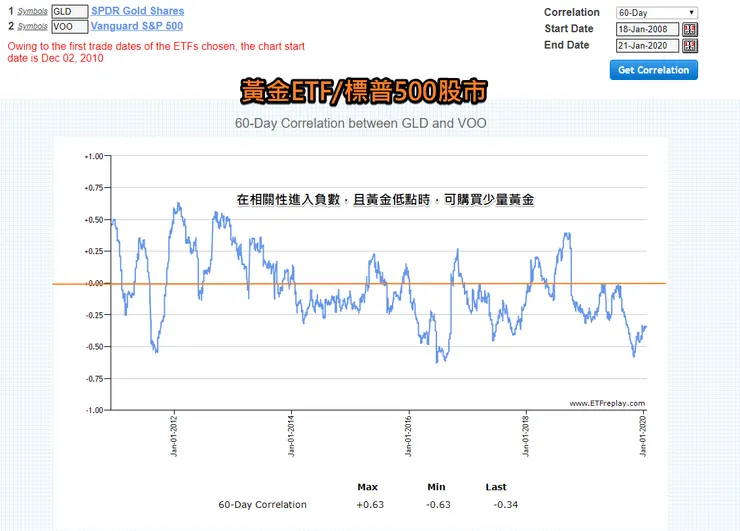Viewport: 740px width, 531px height.
Task: Click the Start Date field 18-Jan-2008
Action: (x=647, y=29)
